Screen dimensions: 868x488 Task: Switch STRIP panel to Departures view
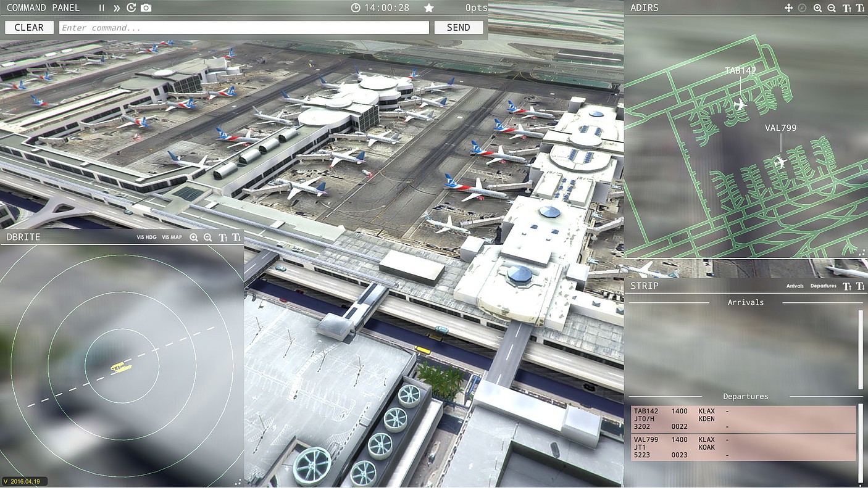[822, 286]
